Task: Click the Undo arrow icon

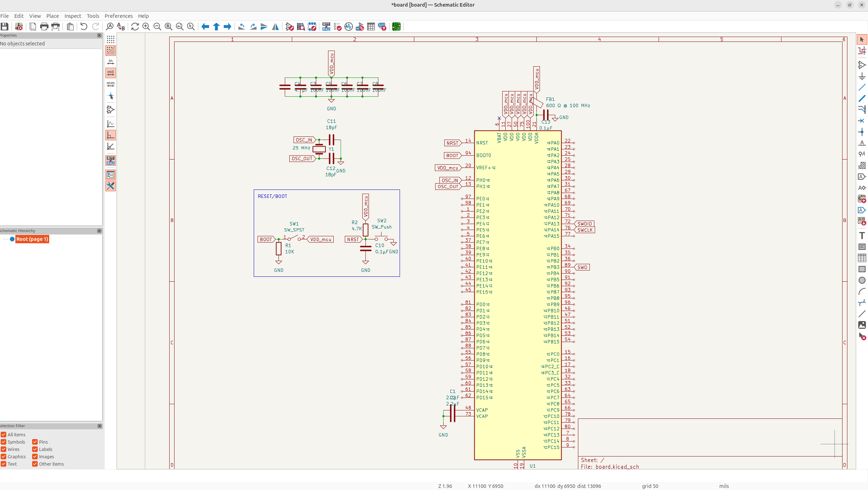Action: pyautogui.click(x=83, y=27)
